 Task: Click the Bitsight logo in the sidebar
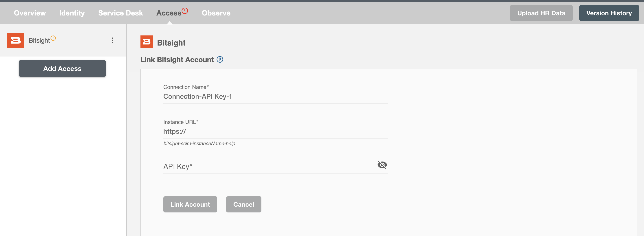tap(16, 40)
